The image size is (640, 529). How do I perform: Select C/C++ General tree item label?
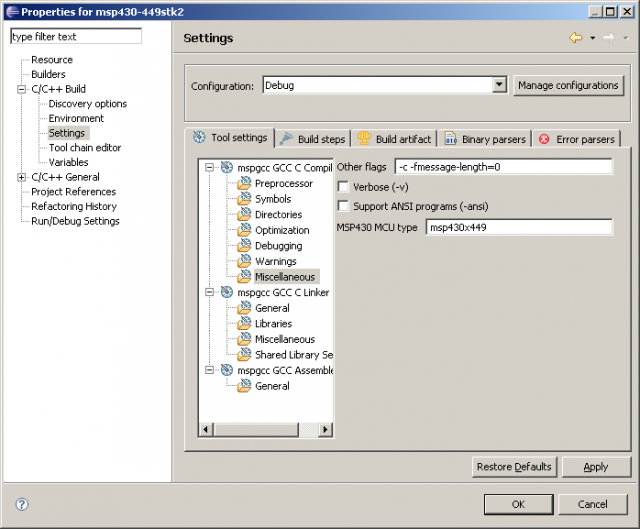click(x=65, y=177)
